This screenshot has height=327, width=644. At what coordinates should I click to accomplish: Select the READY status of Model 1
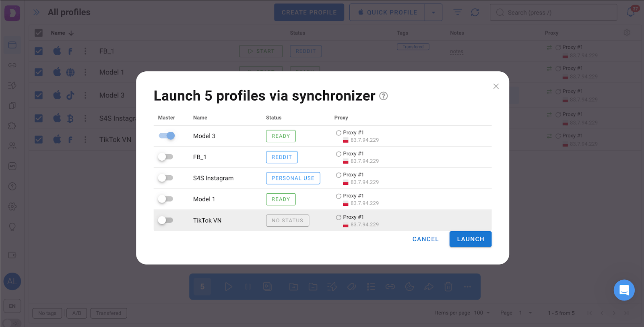pyautogui.click(x=281, y=199)
